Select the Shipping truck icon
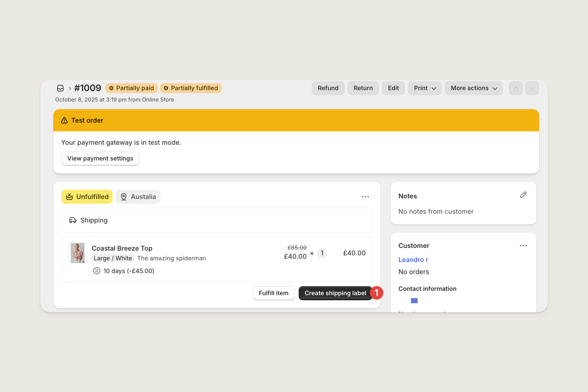 point(73,220)
